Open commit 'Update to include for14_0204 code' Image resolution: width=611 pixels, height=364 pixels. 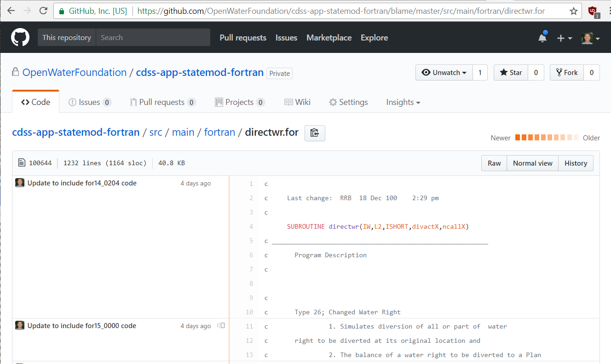pyautogui.click(x=82, y=183)
